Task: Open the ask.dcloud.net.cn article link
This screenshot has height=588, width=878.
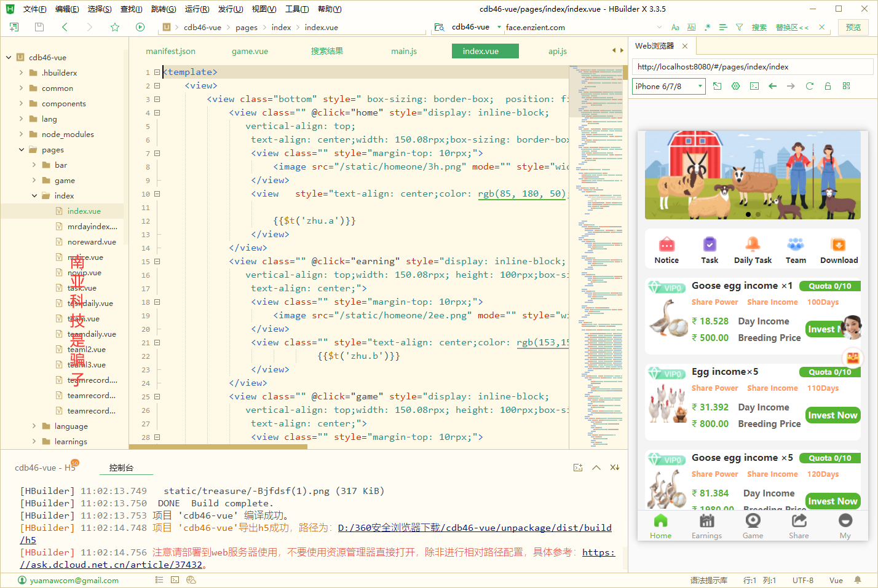Action: [112, 565]
